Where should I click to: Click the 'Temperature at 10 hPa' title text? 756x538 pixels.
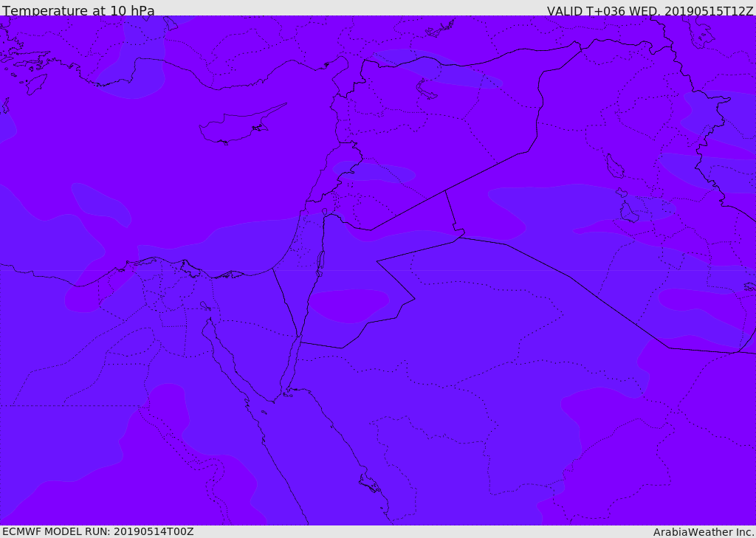coord(78,10)
